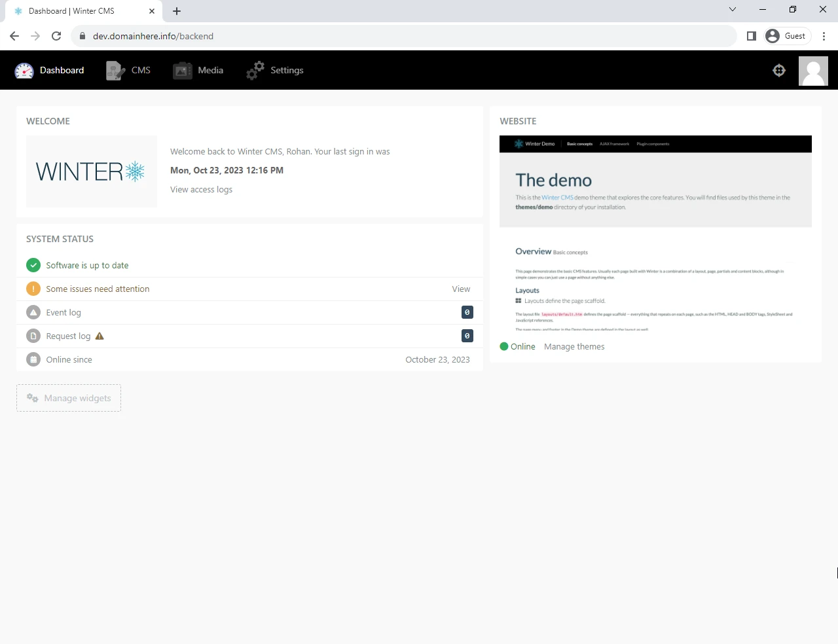The image size is (838, 644).
Task: Click the last sign in date text
Action: pyautogui.click(x=227, y=170)
